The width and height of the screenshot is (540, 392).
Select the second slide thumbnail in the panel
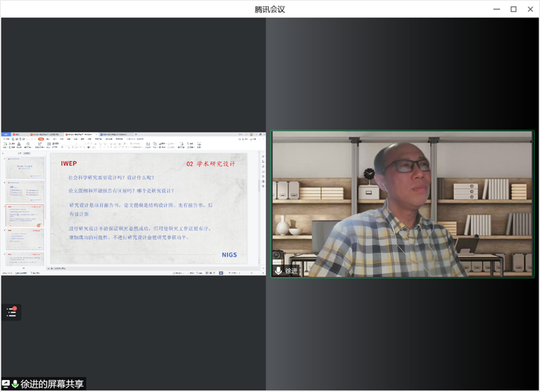[25, 191]
